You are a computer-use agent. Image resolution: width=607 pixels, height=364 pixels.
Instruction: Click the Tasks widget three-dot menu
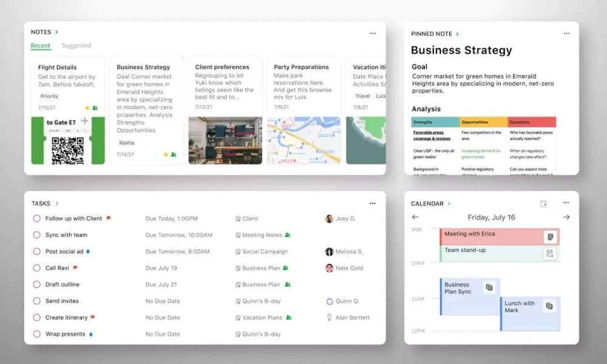(373, 203)
